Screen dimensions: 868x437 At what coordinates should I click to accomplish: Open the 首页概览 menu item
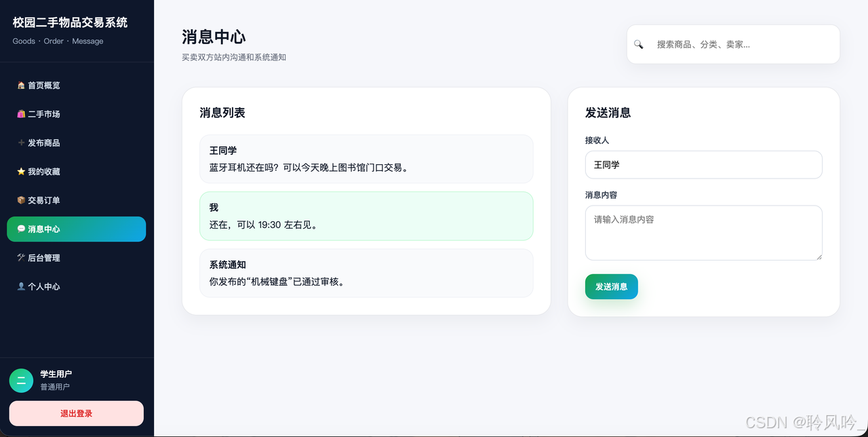(x=76, y=85)
